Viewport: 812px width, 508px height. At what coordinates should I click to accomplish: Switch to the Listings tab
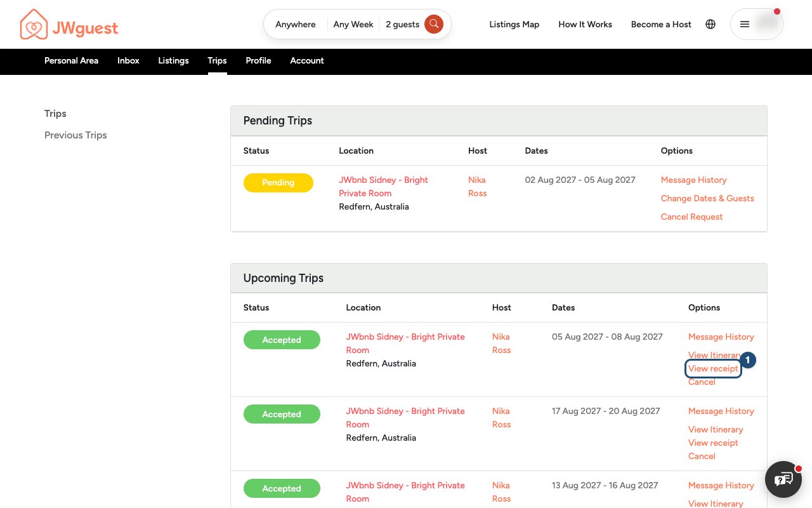tap(173, 61)
